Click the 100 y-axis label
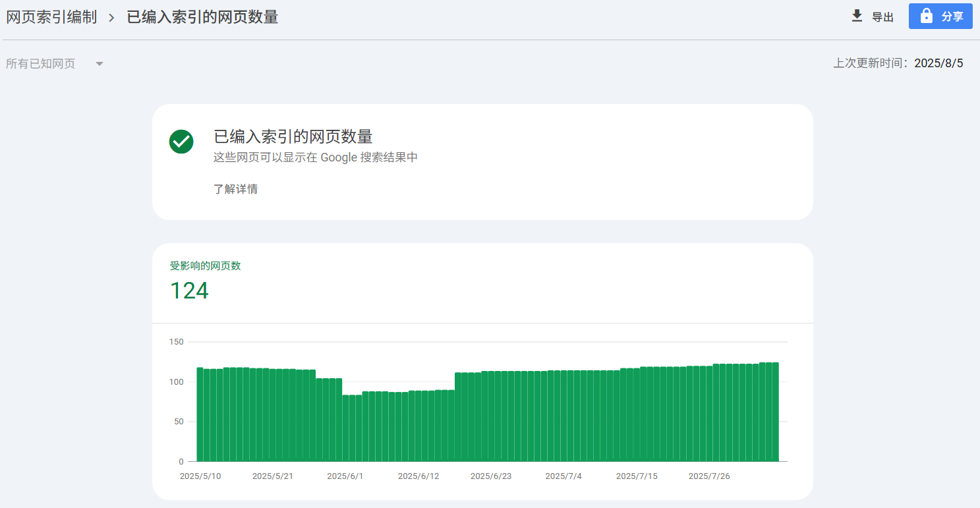 click(x=176, y=382)
